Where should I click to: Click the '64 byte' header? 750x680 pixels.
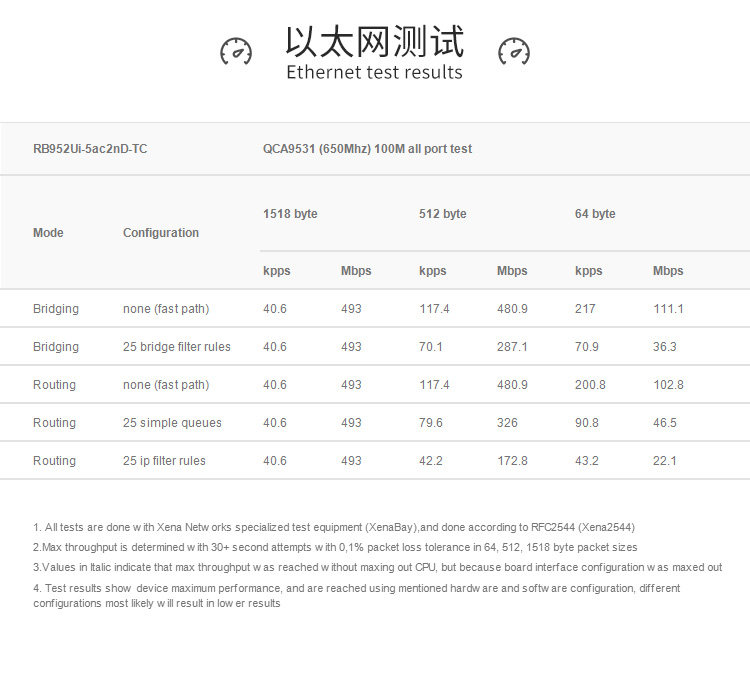[x=595, y=214]
